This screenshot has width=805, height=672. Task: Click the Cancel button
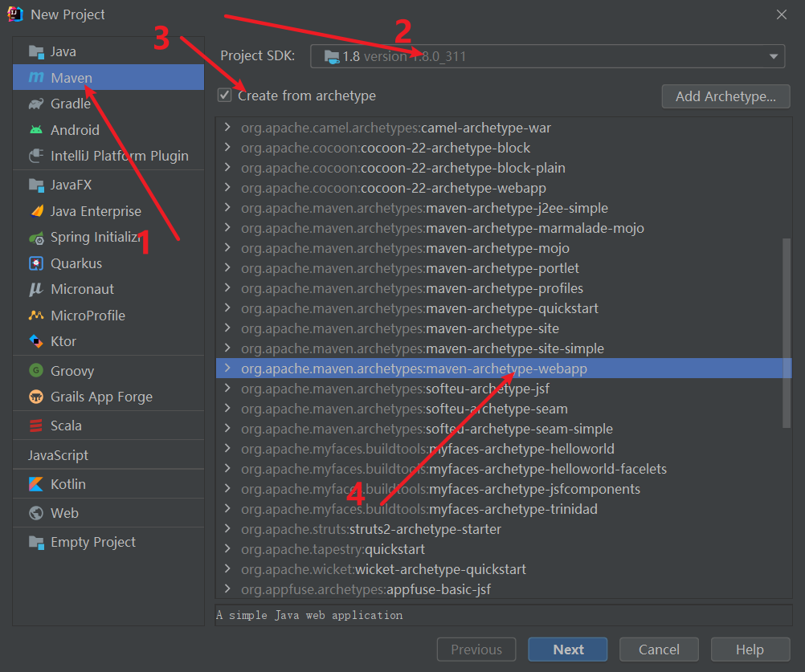[x=659, y=650]
